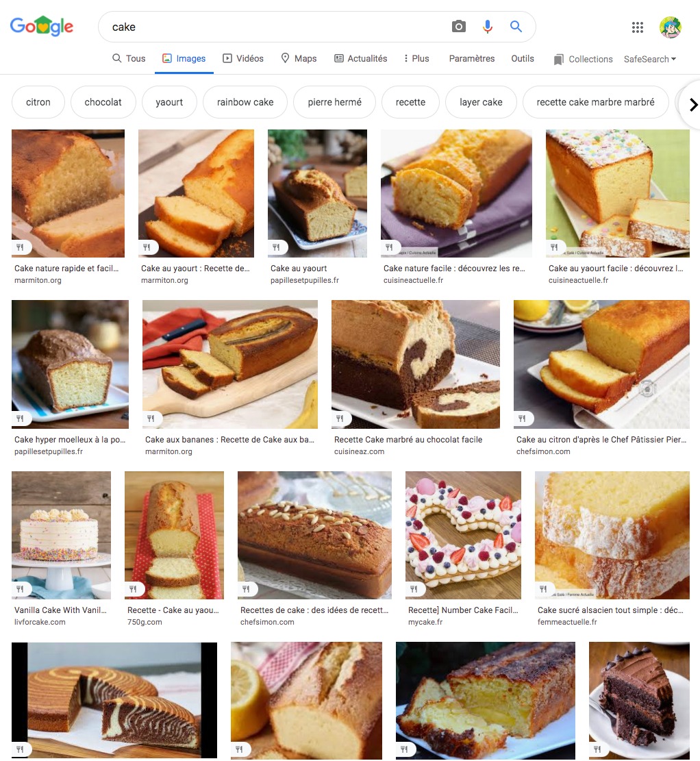Open the Google account profile avatar

tap(670, 27)
